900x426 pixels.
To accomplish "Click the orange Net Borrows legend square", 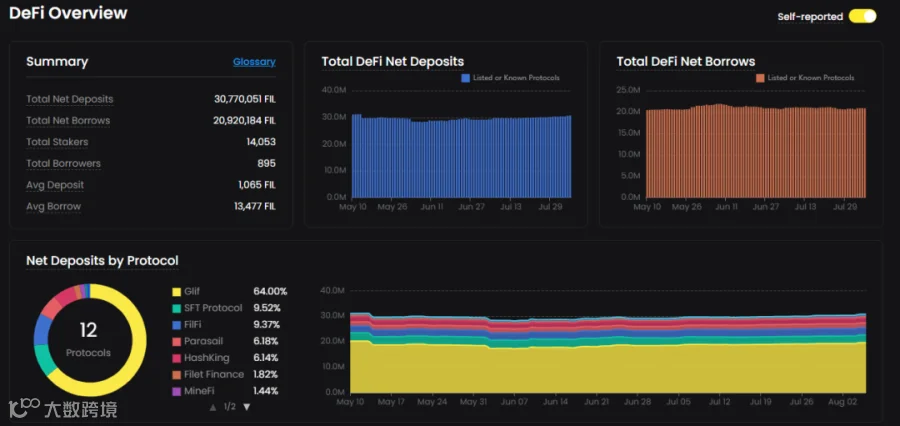I will click(x=760, y=78).
